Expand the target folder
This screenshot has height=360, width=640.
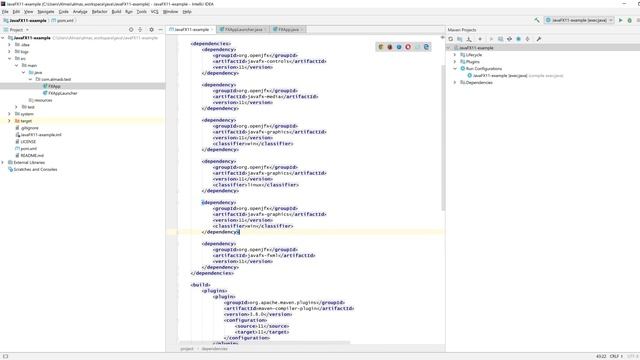9,121
